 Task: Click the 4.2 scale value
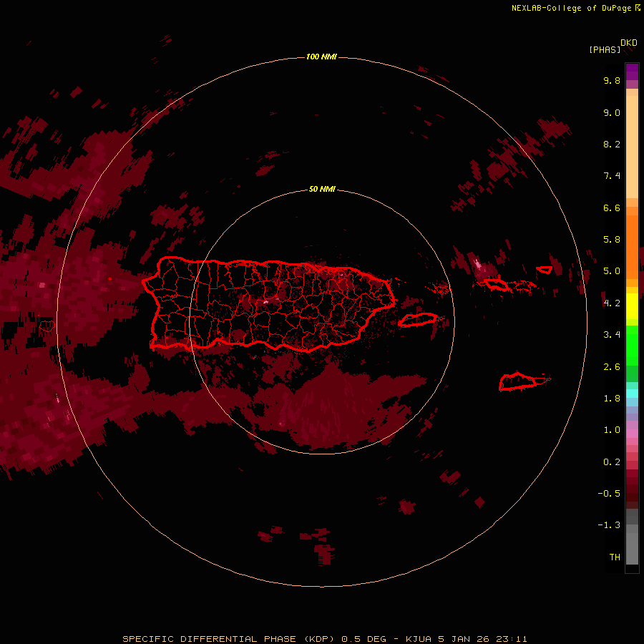point(612,303)
